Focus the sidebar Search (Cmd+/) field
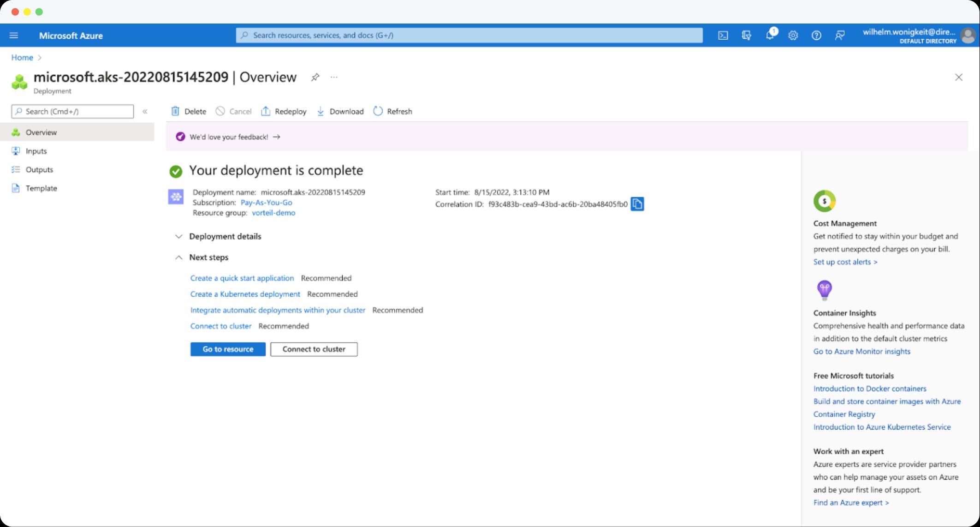This screenshot has height=527, width=980. (72, 111)
